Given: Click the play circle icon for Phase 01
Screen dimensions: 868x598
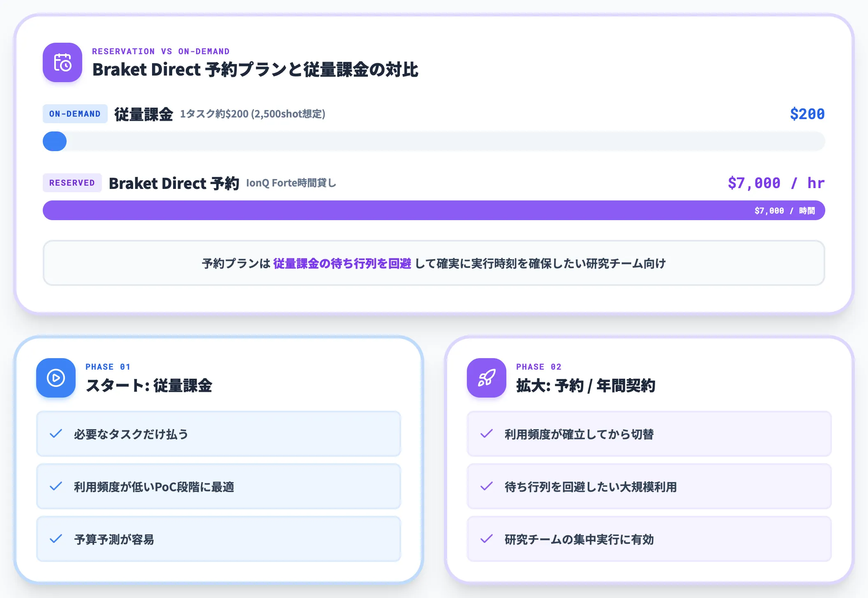Looking at the screenshot, I should coord(56,378).
